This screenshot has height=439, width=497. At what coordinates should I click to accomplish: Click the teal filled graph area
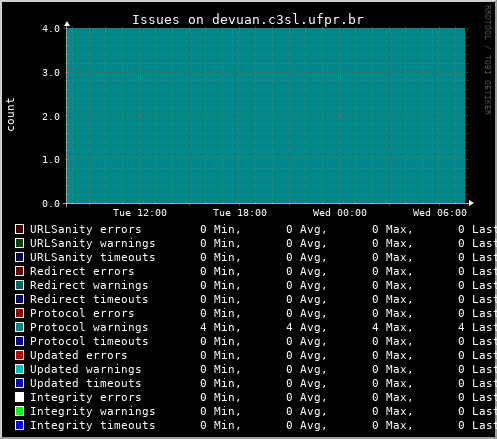pyautogui.click(x=266, y=116)
